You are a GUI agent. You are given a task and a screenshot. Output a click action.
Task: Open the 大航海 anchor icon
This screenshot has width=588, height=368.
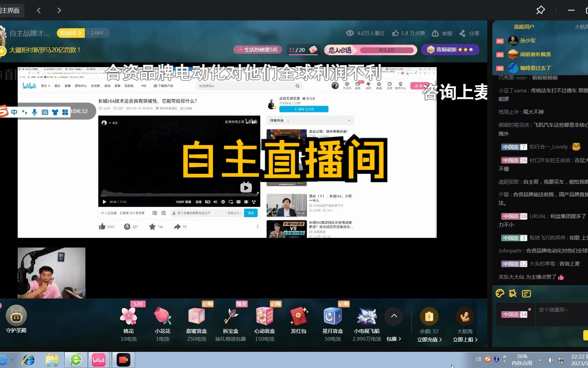[x=465, y=317]
